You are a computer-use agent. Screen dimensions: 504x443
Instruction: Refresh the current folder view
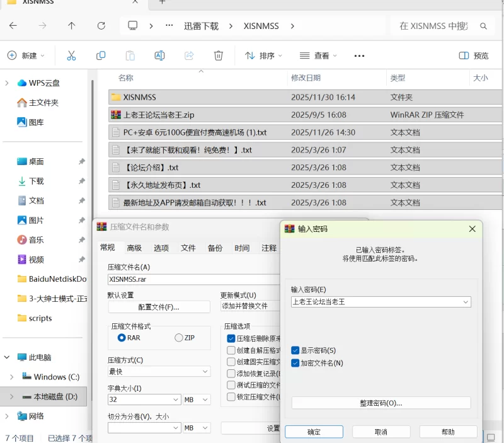pyautogui.click(x=101, y=26)
